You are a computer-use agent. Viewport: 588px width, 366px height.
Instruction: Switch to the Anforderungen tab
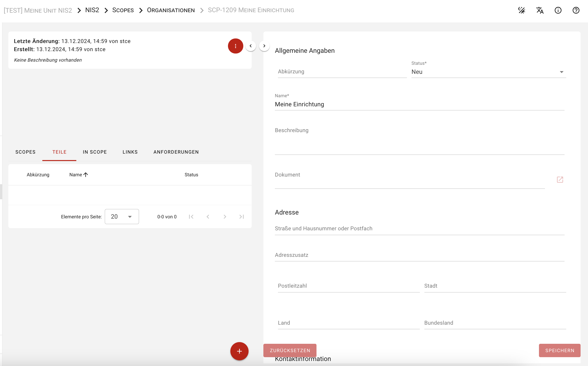(176, 152)
